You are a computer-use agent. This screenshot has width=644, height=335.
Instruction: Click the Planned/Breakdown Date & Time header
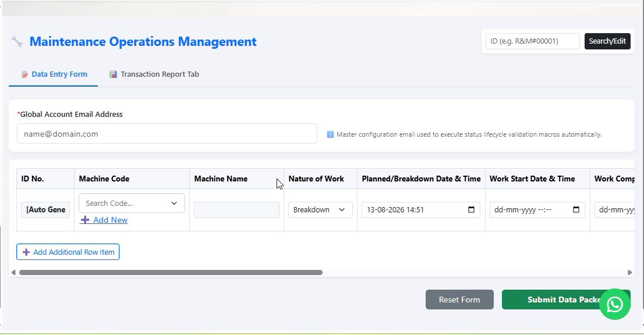[421, 179]
